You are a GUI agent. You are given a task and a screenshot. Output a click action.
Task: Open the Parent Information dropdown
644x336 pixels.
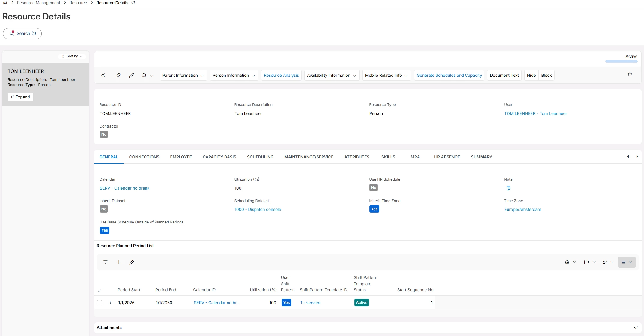183,75
